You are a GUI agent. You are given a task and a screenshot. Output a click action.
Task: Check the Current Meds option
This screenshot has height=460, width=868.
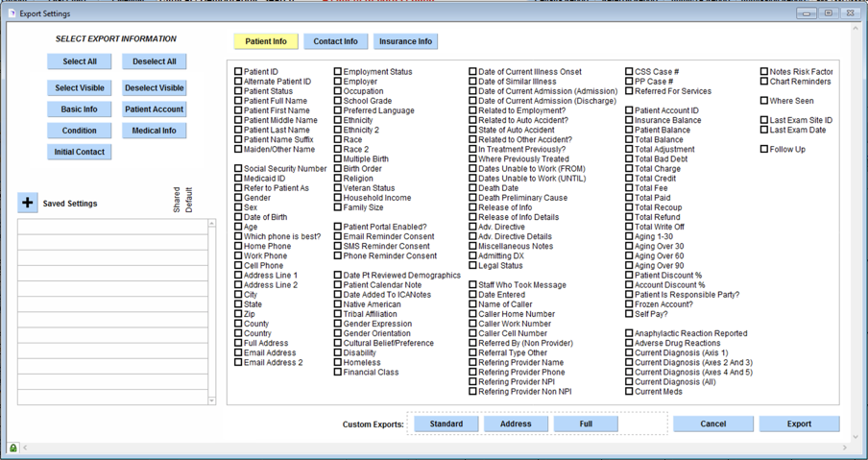(x=629, y=392)
